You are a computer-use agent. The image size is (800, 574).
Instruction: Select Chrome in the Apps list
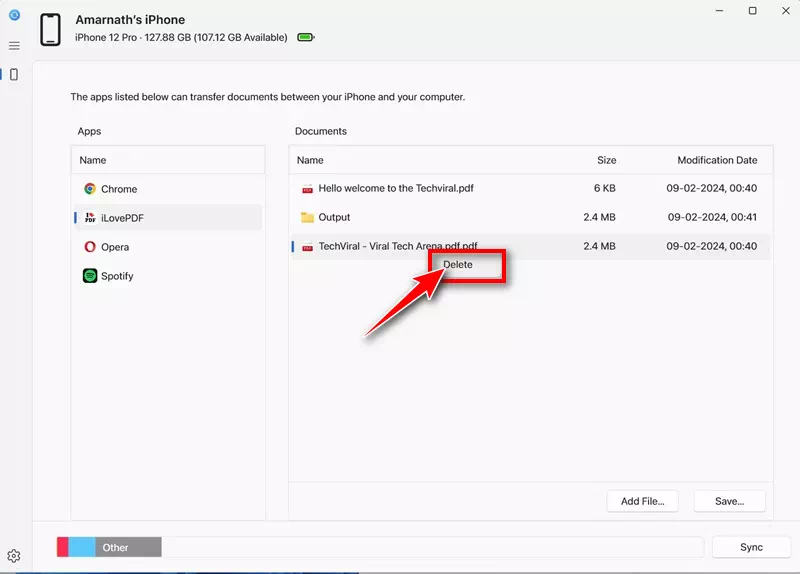(x=168, y=189)
